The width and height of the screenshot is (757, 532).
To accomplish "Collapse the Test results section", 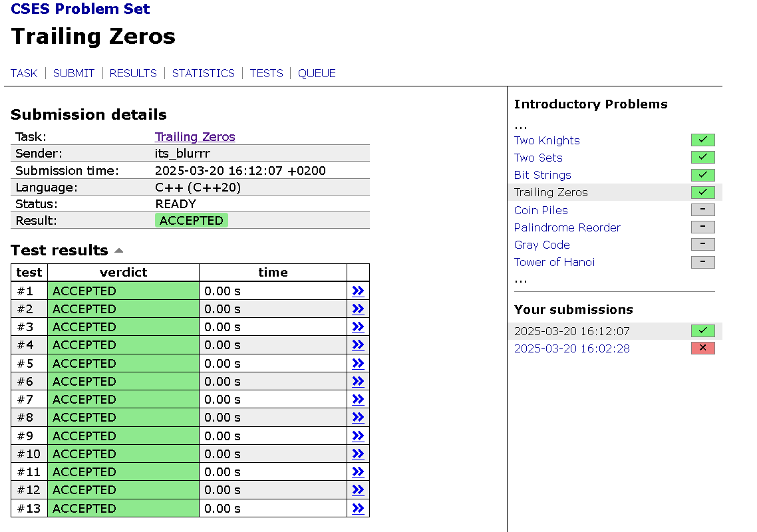I will click(119, 251).
